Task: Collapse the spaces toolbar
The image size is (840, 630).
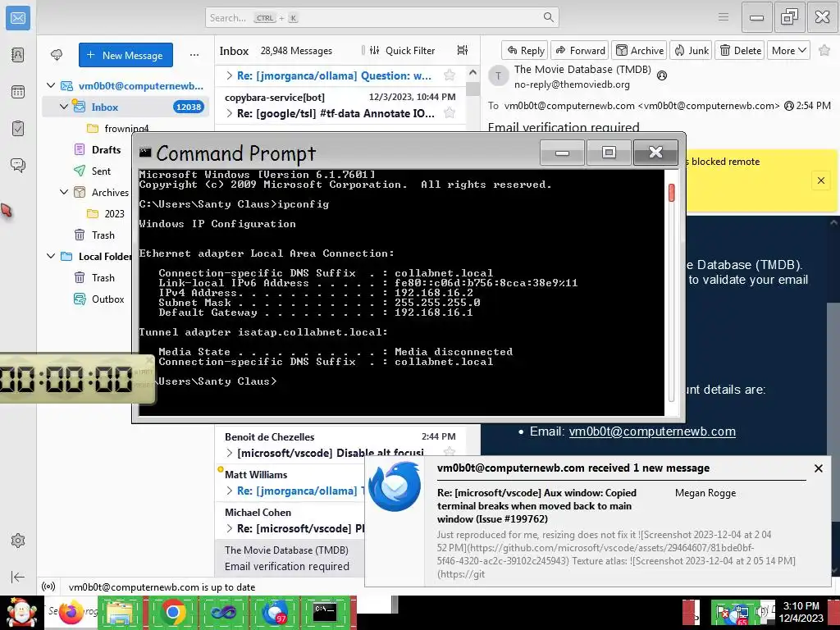Action: click(x=18, y=577)
